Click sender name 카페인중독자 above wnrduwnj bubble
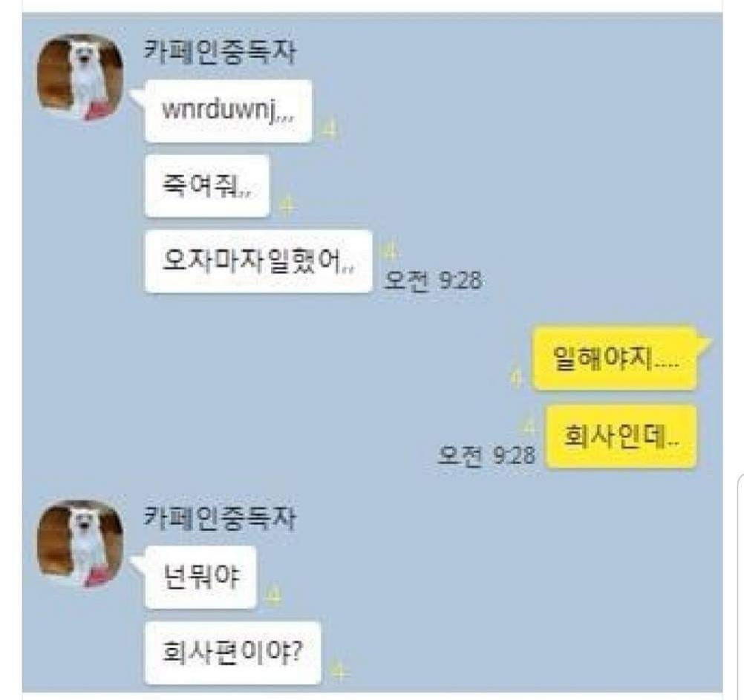 pyautogui.click(x=221, y=52)
